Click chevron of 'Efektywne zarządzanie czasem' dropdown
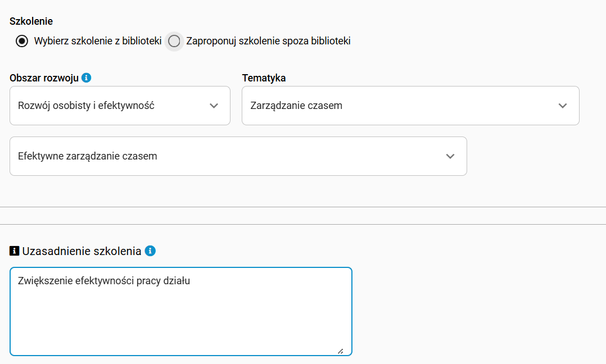 [x=450, y=156]
